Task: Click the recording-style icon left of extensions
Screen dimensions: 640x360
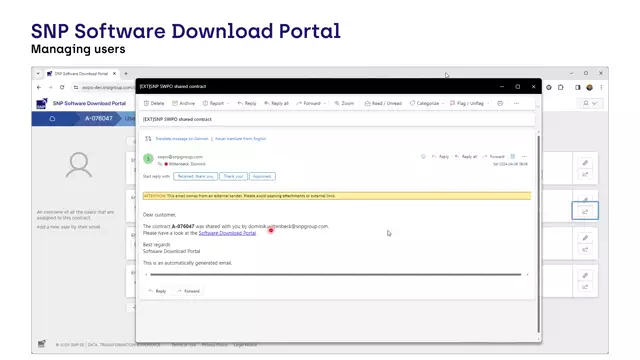Action: pos(549,87)
